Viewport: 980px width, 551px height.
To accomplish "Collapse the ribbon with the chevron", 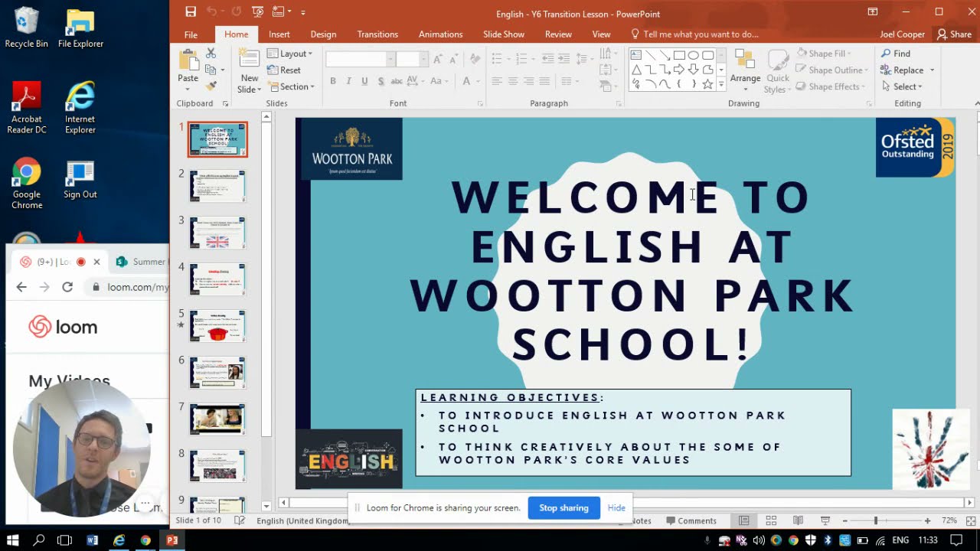I will pos(976,103).
